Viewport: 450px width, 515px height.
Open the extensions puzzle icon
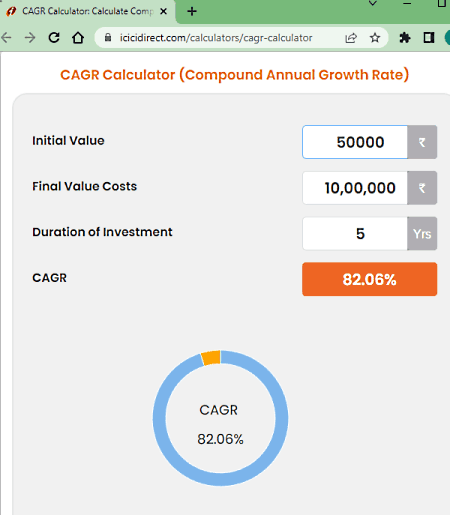click(x=405, y=38)
